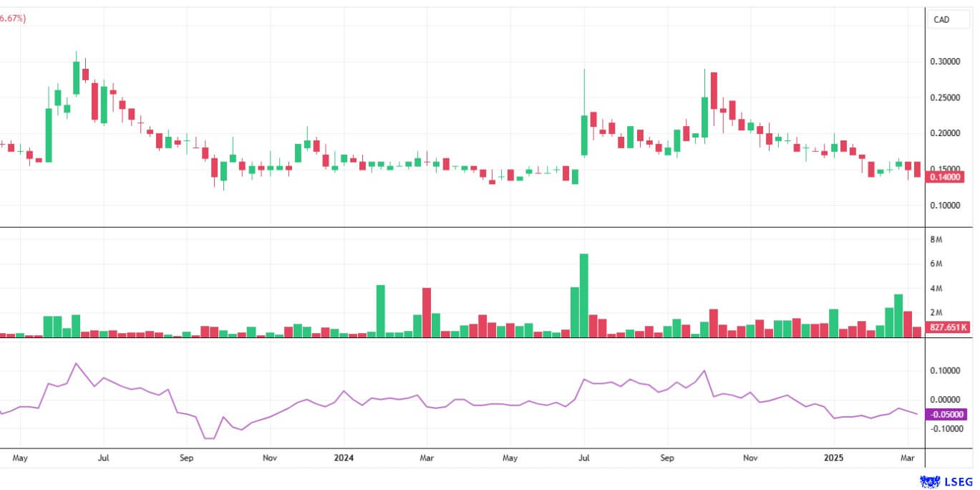This screenshot has height=490, width=980.
Task: Select the 2024 year marker on time axis
Action: pyautogui.click(x=344, y=457)
